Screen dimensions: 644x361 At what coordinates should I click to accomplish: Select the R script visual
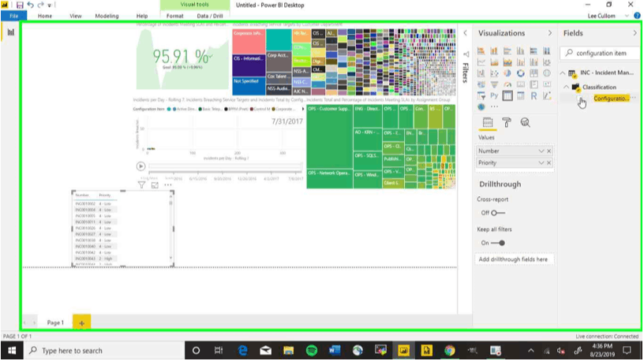click(x=534, y=95)
